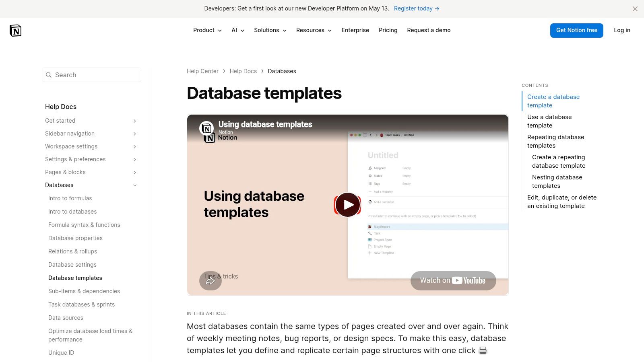The image size is (644, 362).
Task: Go to Help Center breadcrumb
Action: pos(202,71)
